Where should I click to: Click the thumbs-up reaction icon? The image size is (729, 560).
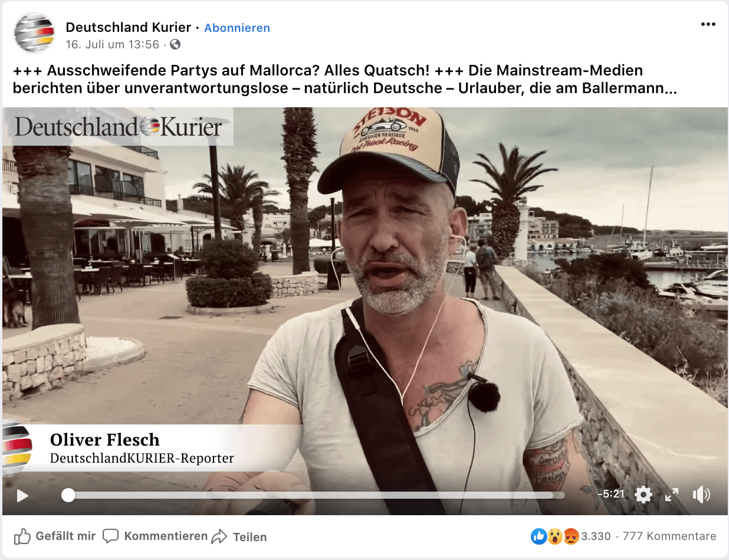[x=539, y=536]
